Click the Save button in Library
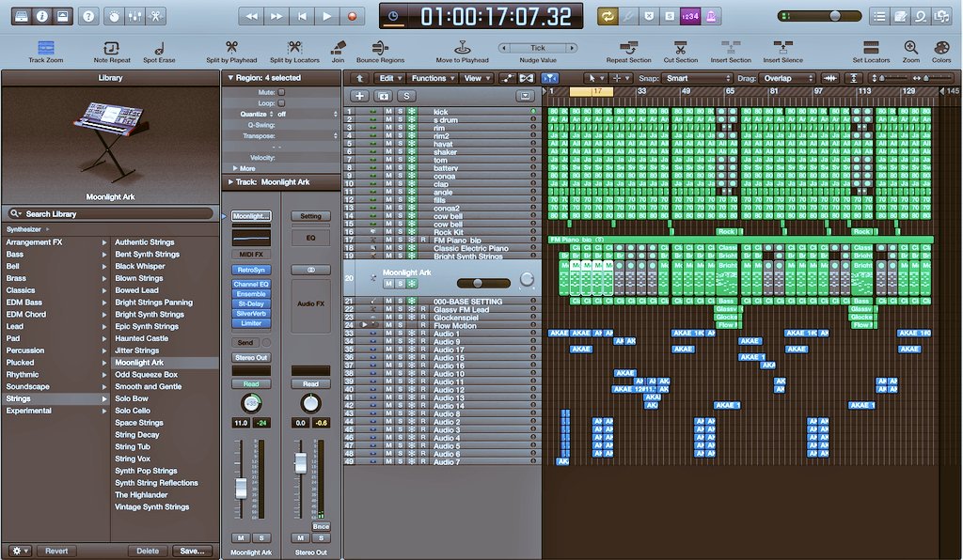Screen dimensions: 963x560 coord(192,551)
